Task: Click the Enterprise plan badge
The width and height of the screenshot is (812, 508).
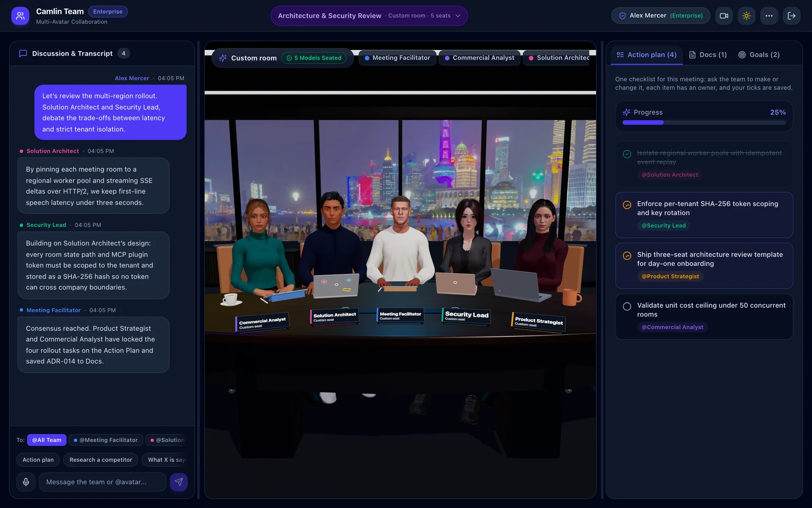Action: click(x=108, y=11)
